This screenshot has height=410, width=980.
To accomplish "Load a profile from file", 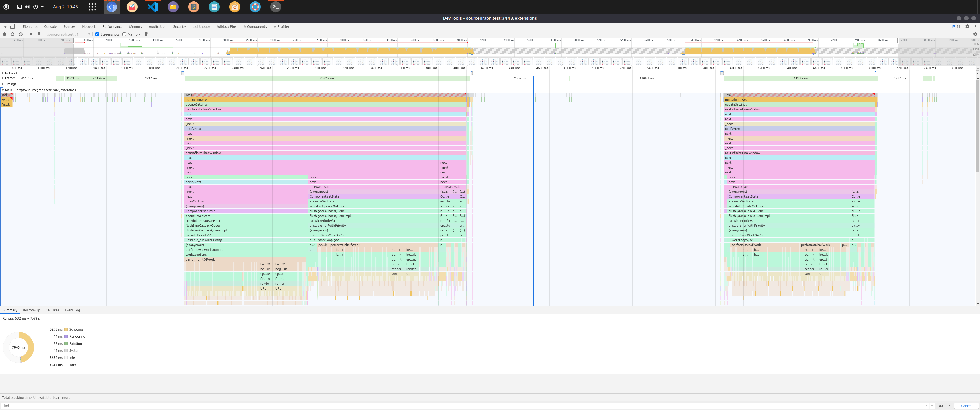I will pyautogui.click(x=31, y=34).
